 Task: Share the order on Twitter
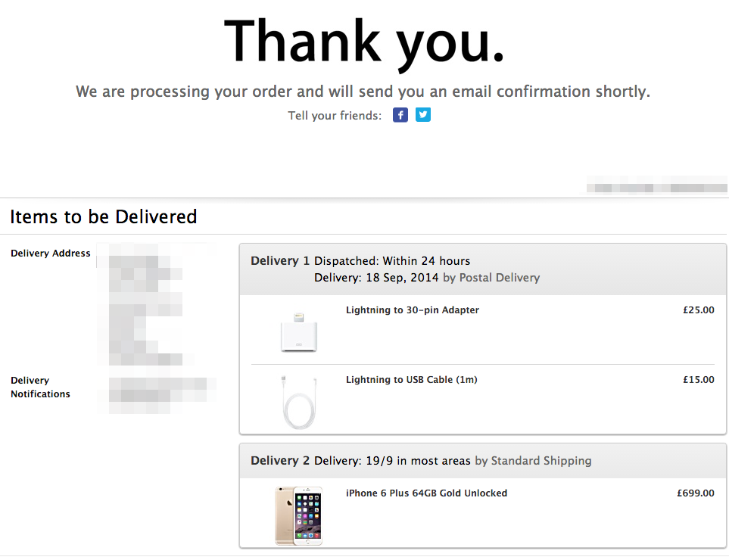(422, 115)
